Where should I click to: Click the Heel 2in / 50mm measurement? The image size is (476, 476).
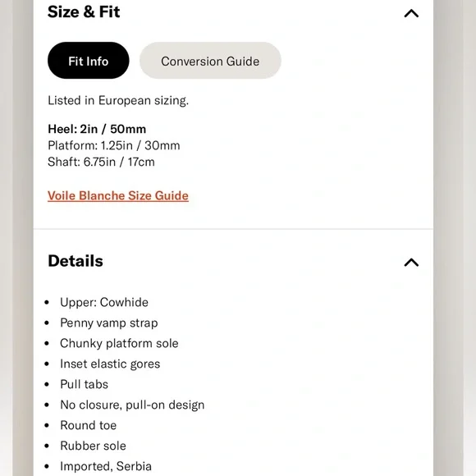97,129
